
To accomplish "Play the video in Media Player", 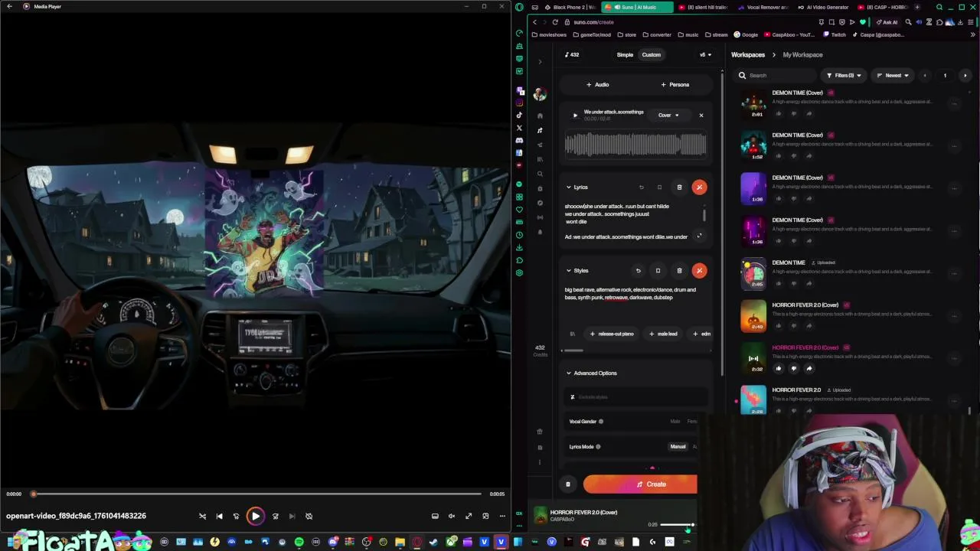I will tap(256, 516).
